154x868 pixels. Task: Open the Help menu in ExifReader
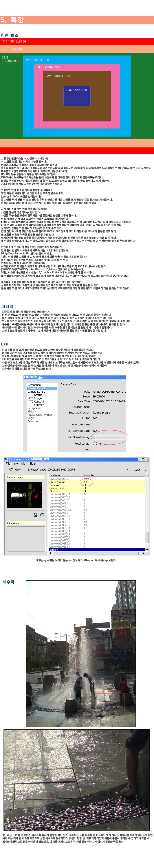click(33, 464)
